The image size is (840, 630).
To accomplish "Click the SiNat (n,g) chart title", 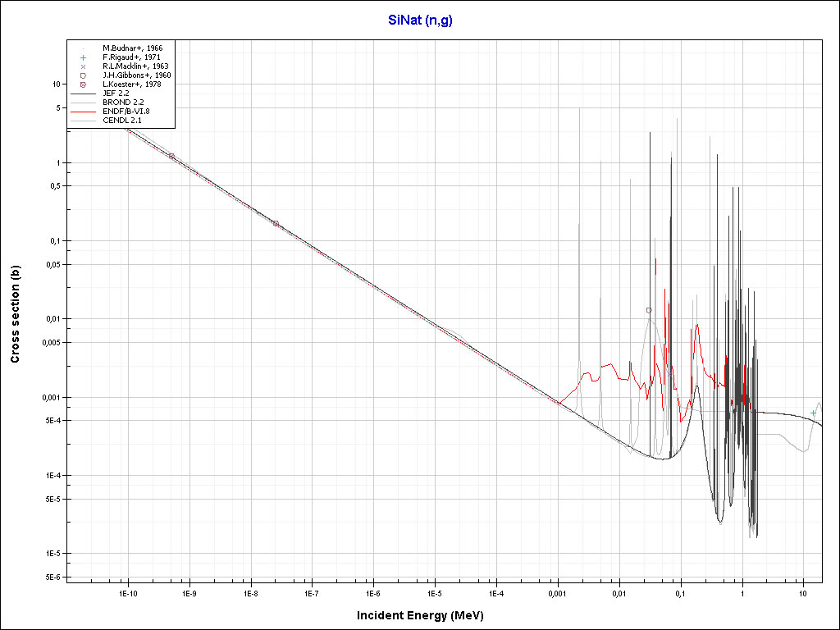I will tap(419, 21).
